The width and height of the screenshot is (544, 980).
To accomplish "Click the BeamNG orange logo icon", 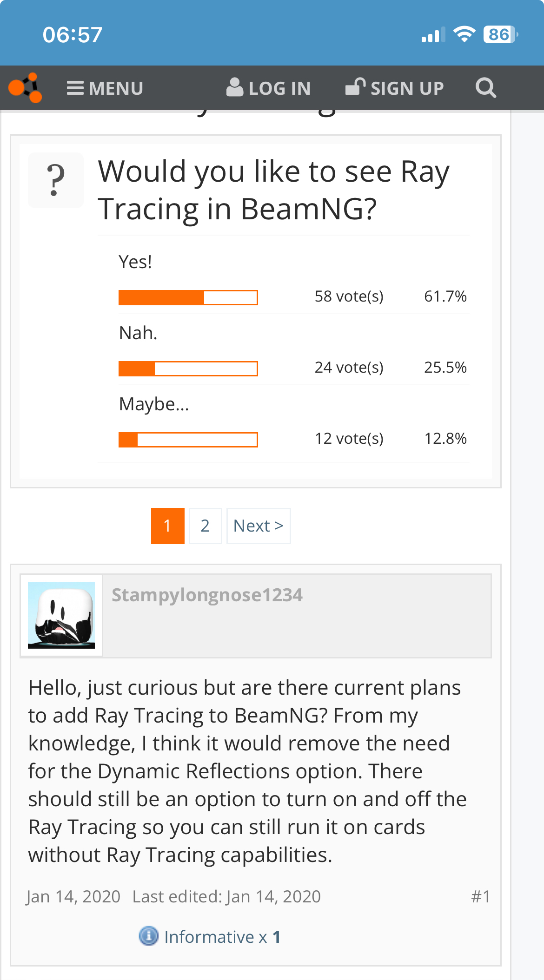I will (x=26, y=87).
